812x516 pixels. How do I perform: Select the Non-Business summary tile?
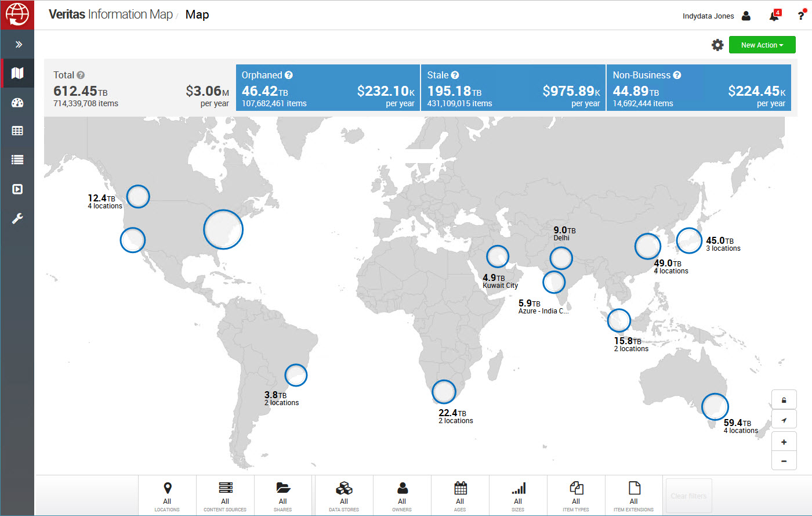[x=699, y=88]
